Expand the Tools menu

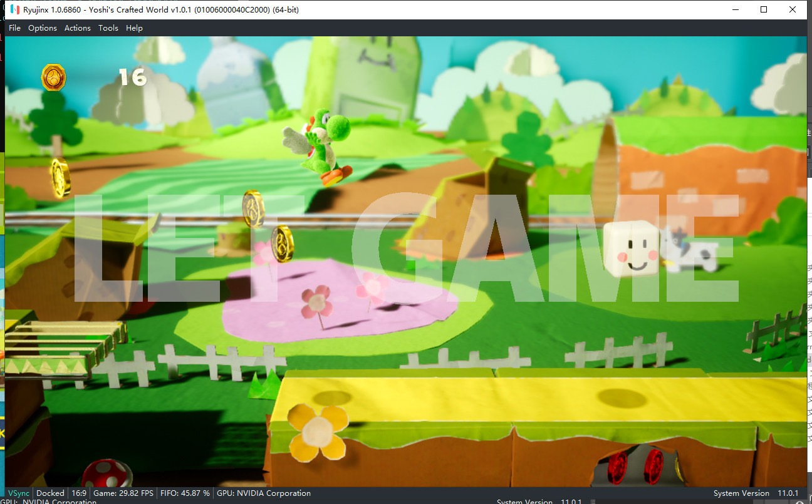[108, 28]
